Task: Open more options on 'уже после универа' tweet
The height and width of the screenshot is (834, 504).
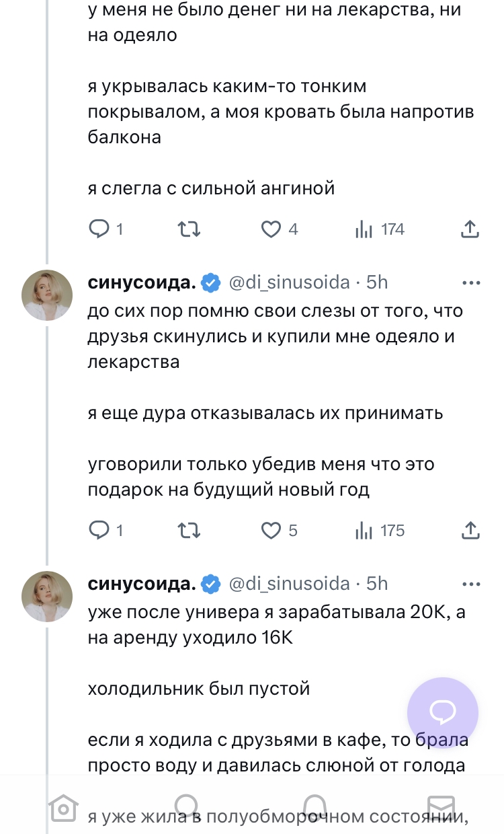Action: [470, 583]
